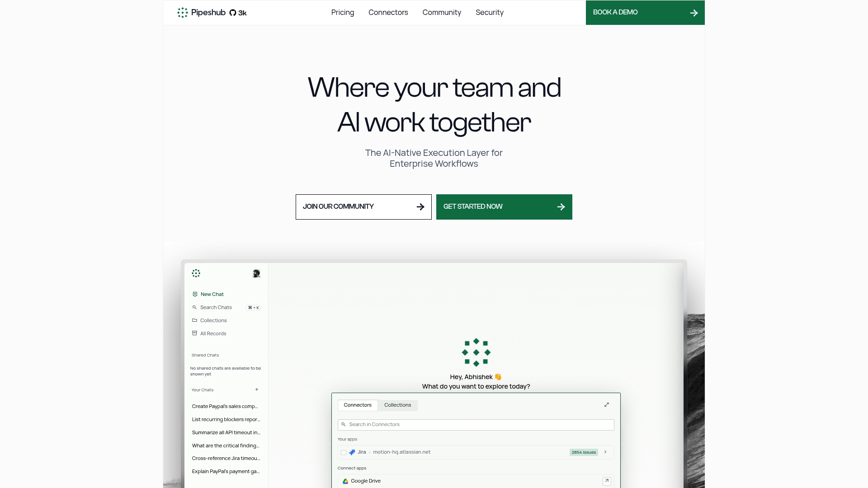Click the Book a Demo button

click(645, 13)
